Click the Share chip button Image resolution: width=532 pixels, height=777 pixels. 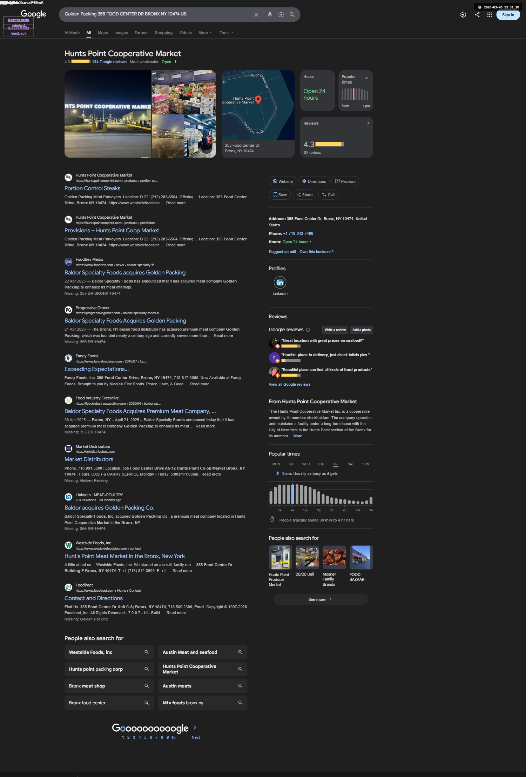pyautogui.click(x=304, y=195)
